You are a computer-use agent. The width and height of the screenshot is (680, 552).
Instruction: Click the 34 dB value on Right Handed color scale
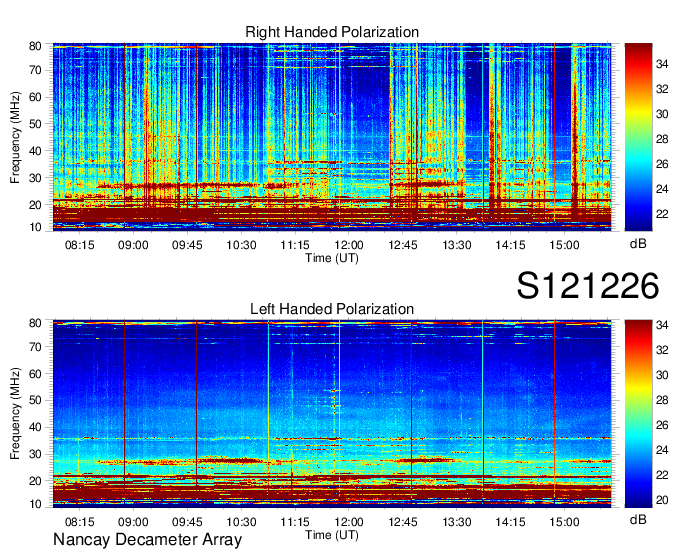pyautogui.click(x=662, y=65)
